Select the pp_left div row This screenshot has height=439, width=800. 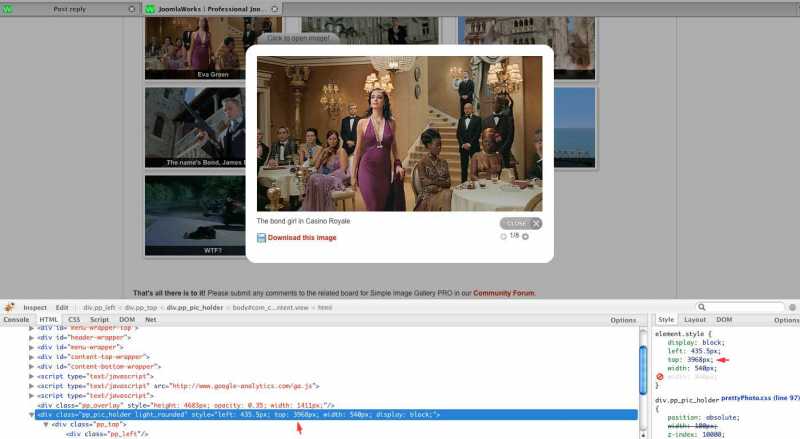(107, 434)
